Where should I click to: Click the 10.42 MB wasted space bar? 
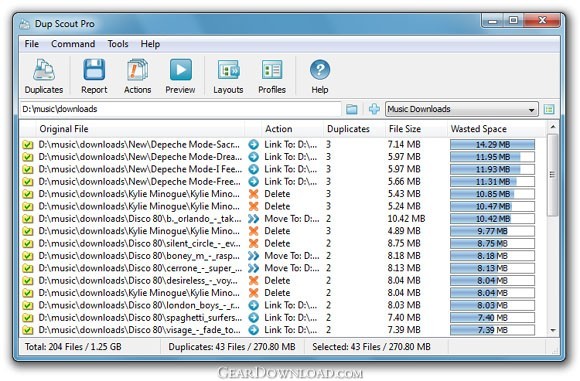pyautogui.click(x=492, y=219)
